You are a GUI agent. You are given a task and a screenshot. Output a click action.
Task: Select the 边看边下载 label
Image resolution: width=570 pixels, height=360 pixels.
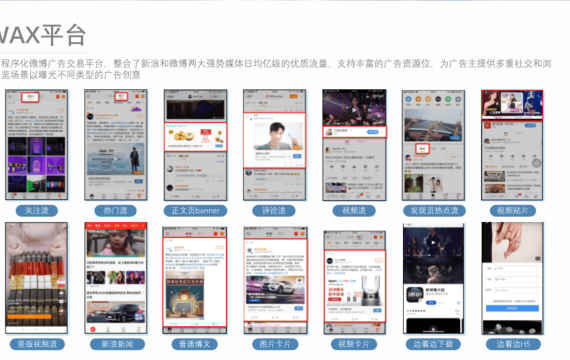(433, 344)
